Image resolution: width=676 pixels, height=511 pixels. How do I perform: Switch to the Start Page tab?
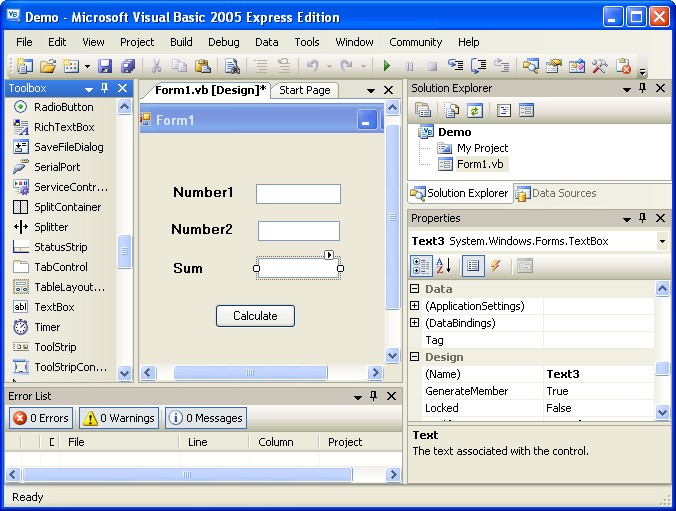(x=304, y=90)
